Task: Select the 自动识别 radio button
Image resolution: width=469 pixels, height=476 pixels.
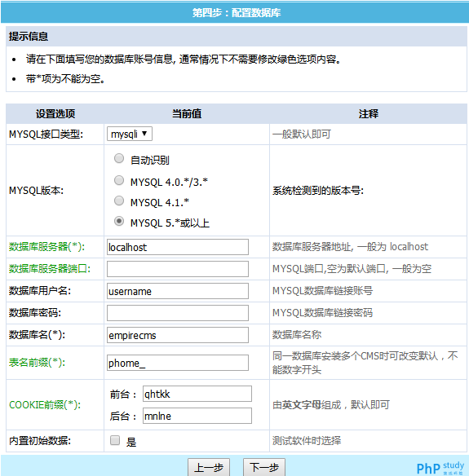Action: click(x=119, y=158)
